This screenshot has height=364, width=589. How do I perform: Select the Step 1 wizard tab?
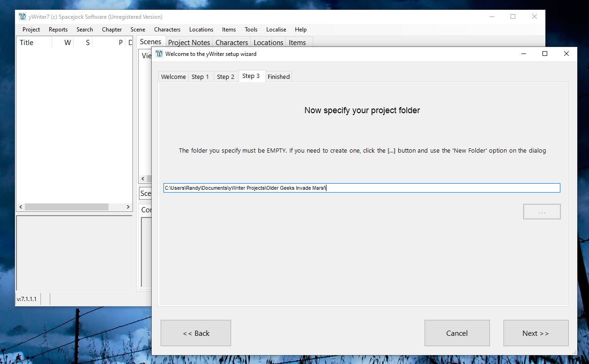[200, 77]
